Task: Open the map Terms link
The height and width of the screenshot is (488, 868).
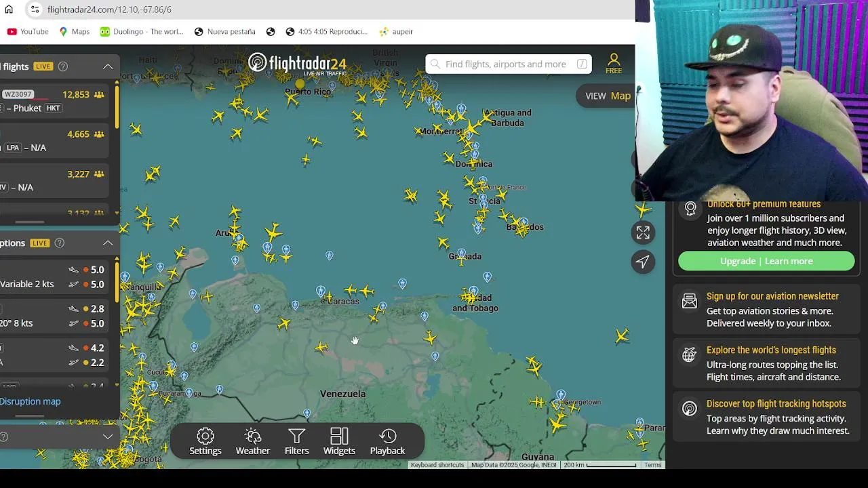Action: pos(653,465)
